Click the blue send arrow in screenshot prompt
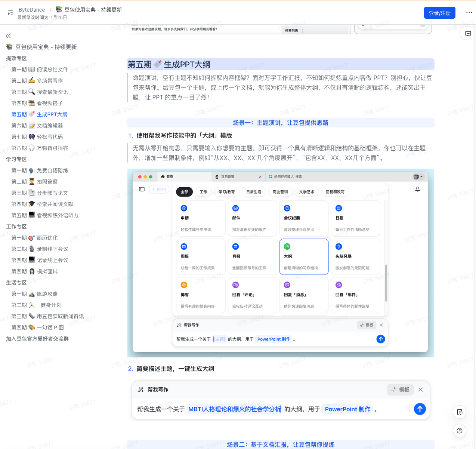Viewport: 476px width, 449px height. click(381, 339)
